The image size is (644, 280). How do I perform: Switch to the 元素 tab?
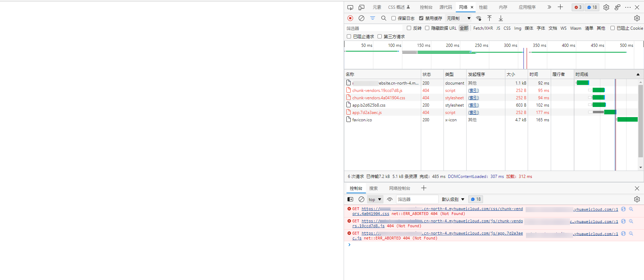[x=377, y=7]
